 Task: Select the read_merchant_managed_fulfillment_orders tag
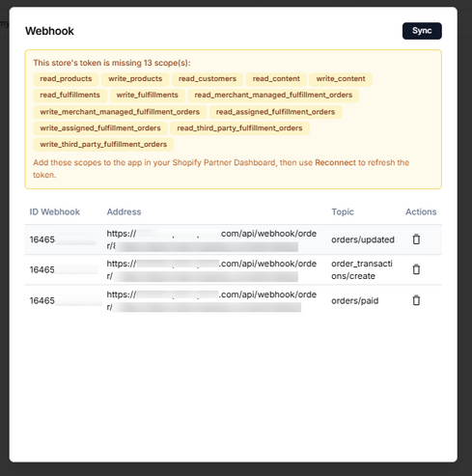[273, 95]
